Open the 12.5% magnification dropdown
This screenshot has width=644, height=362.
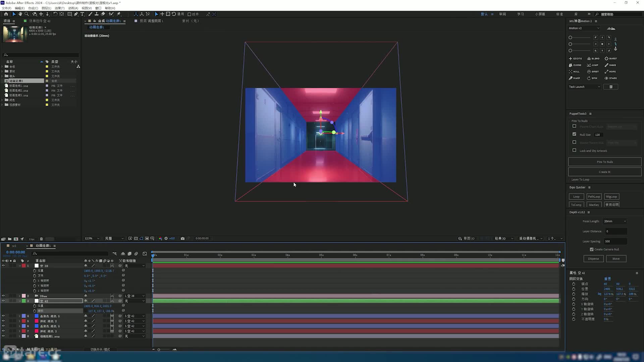click(x=92, y=239)
